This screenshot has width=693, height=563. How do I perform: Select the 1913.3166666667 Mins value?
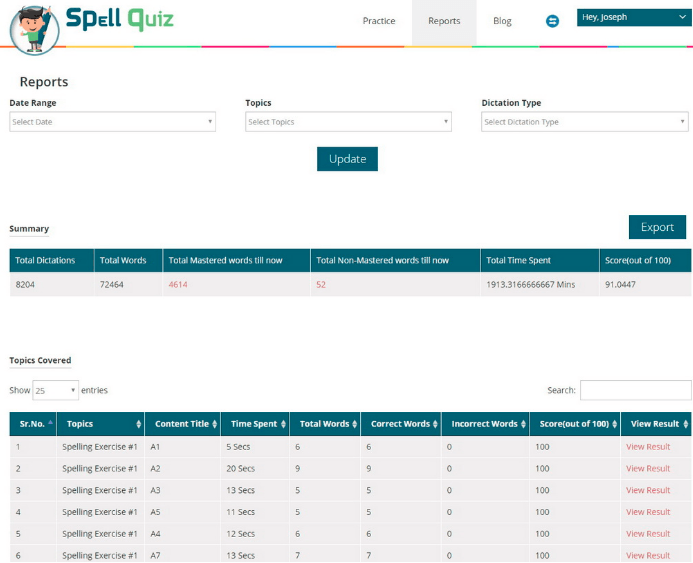pos(530,285)
